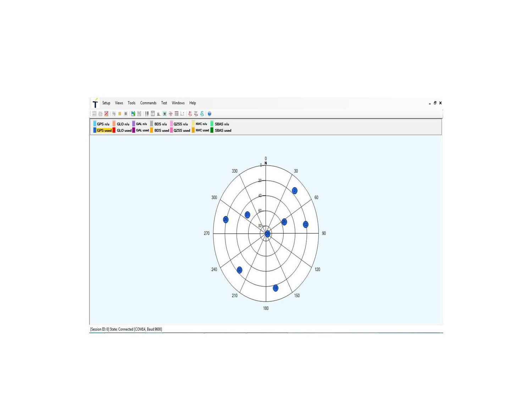Open the Setup menu

pos(106,103)
